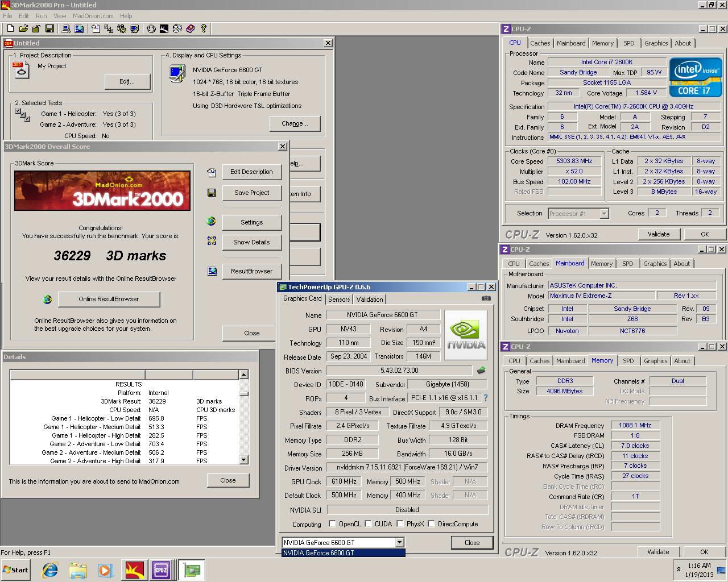Click the checkmarks select-tests toolbar icon
728x582 pixels.
click(x=109, y=28)
